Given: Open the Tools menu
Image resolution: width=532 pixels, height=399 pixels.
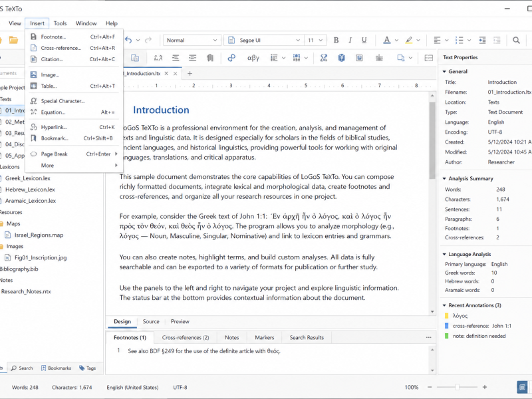Looking at the screenshot, I should pyautogui.click(x=60, y=23).
